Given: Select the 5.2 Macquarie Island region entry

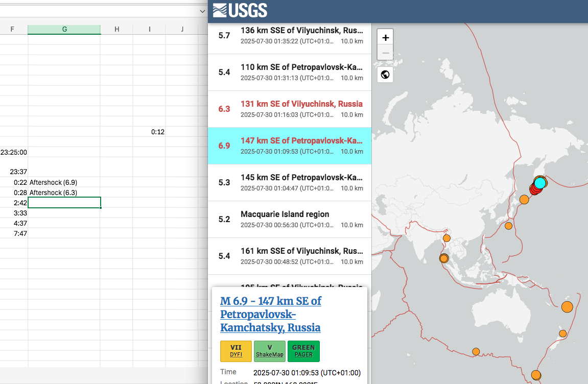Looking at the screenshot, I should [290, 219].
